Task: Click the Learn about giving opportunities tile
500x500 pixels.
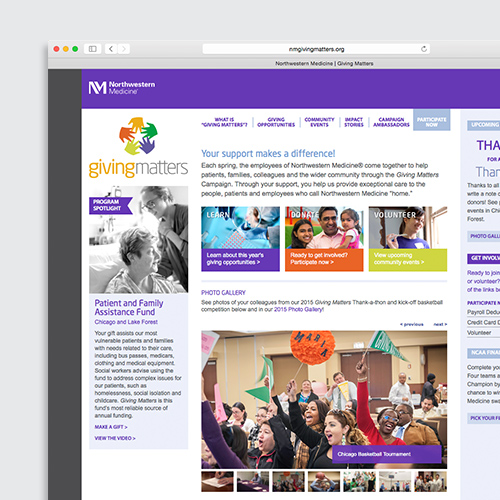Action: tap(240, 239)
